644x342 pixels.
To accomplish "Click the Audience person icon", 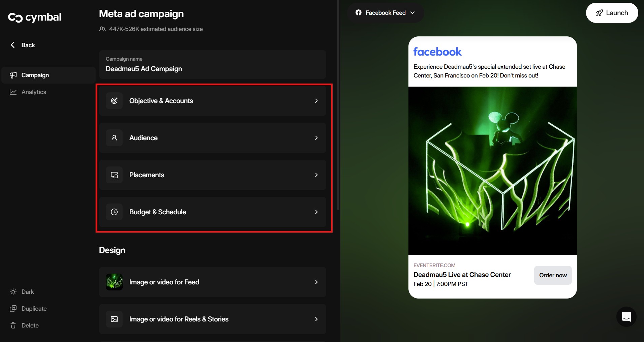I will tap(114, 138).
